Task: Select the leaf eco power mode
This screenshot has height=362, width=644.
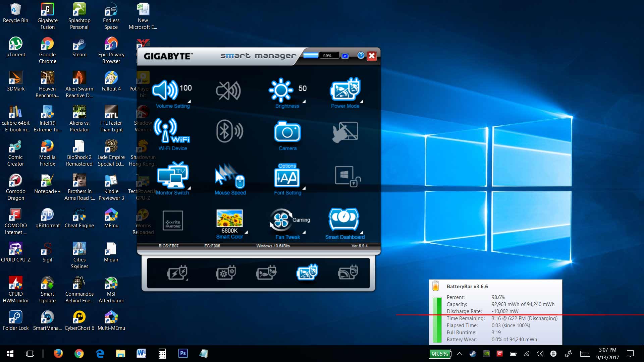Action: point(266,273)
